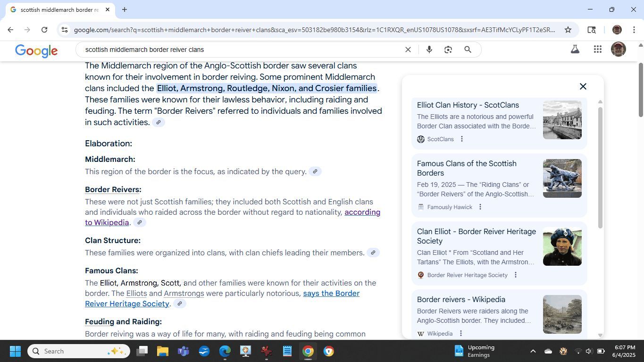Open Chrome profile avatar in toolbar
This screenshot has width=644, height=362.
click(617, 30)
